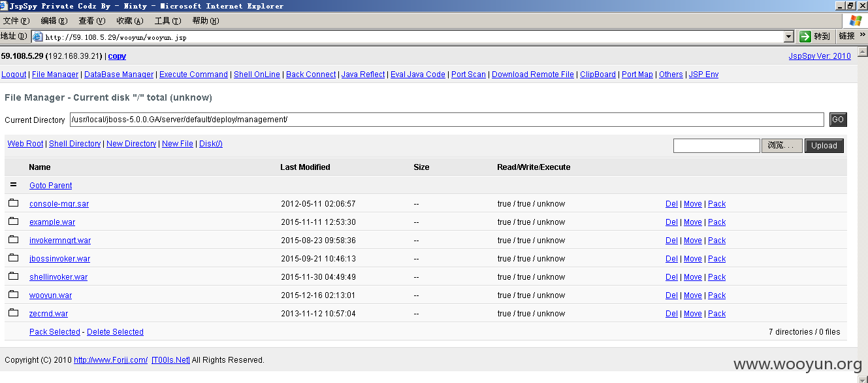This screenshot has height=383, width=868.
Task: Click folder icon beside zecmd.war
Action: [x=13, y=313]
